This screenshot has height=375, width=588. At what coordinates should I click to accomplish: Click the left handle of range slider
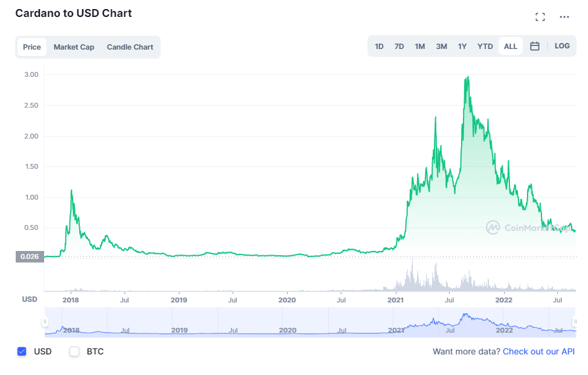coord(45,321)
